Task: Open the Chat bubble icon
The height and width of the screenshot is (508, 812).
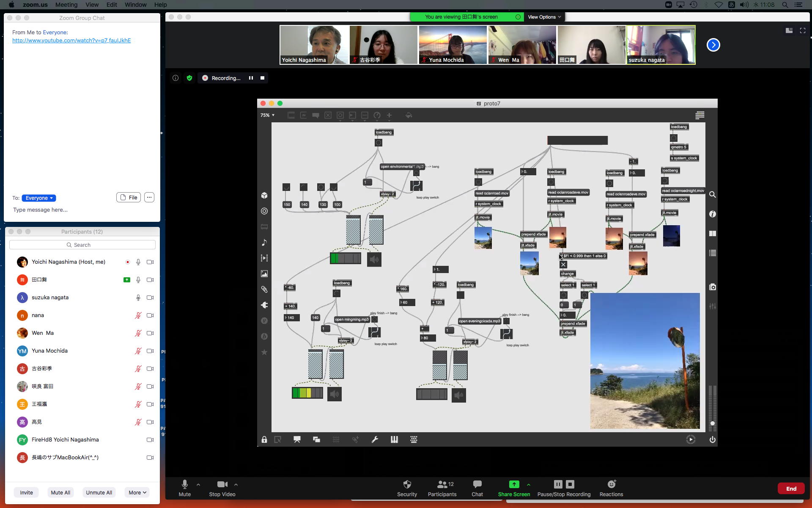Action: (477, 484)
